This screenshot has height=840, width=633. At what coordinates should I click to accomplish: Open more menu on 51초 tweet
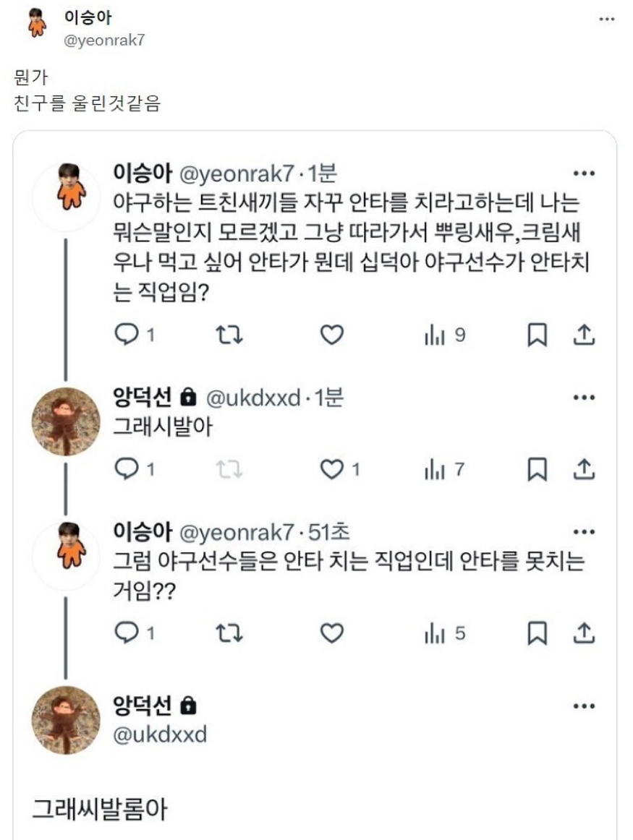click(x=584, y=533)
